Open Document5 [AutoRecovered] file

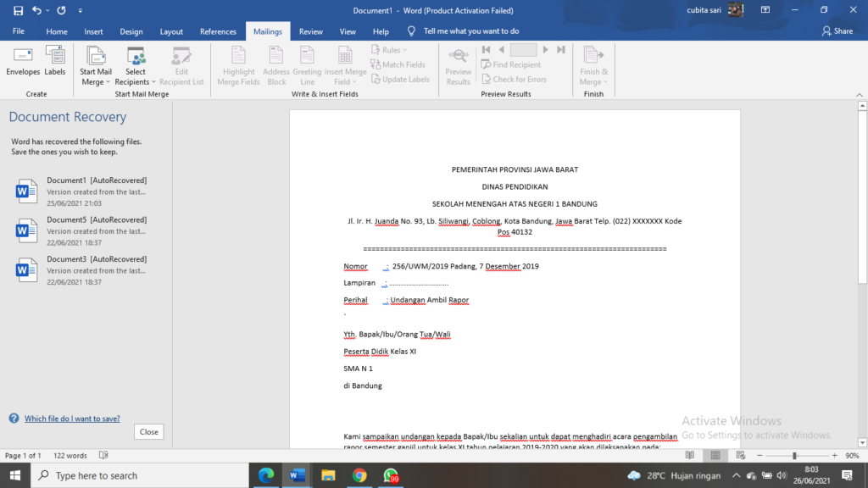click(86, 230)
